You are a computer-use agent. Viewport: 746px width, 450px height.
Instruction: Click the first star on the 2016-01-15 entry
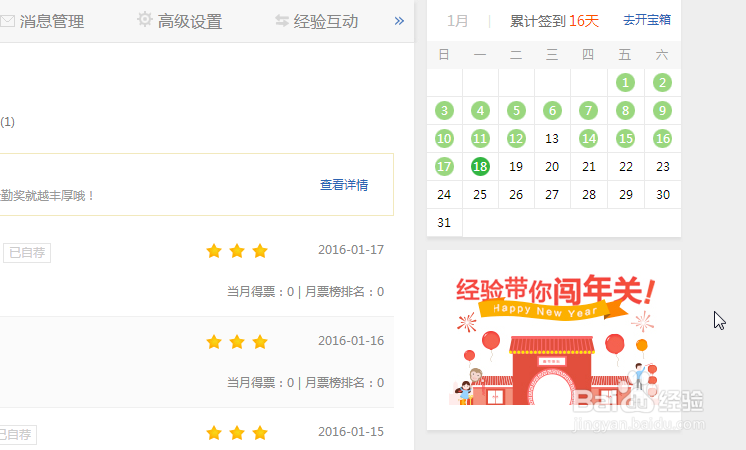(x=214, y=432)
